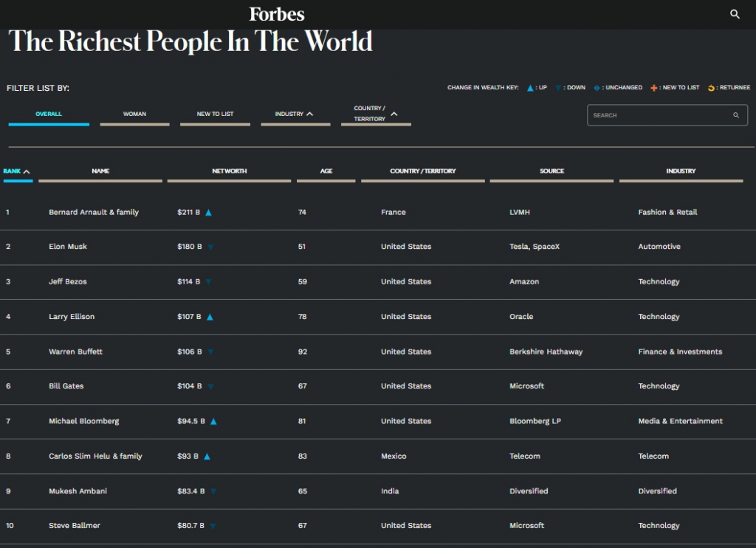Click the India country cell

coord(390,491)
